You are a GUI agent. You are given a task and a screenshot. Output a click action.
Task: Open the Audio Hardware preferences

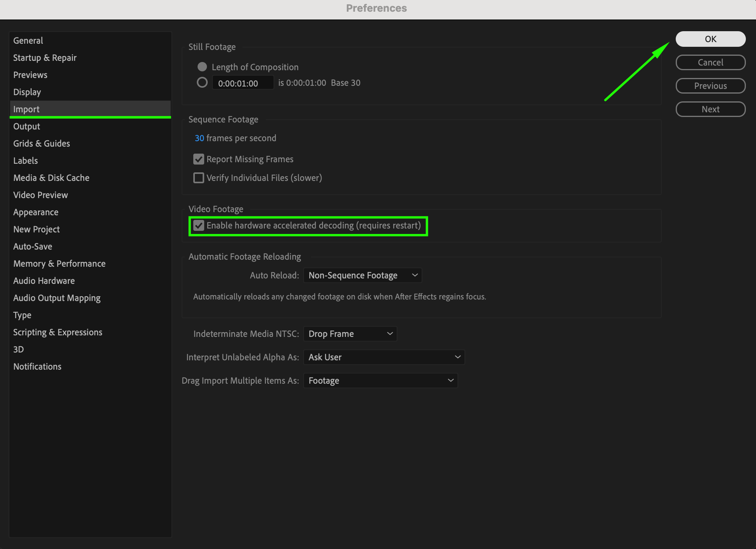click(x=44, y=281)
